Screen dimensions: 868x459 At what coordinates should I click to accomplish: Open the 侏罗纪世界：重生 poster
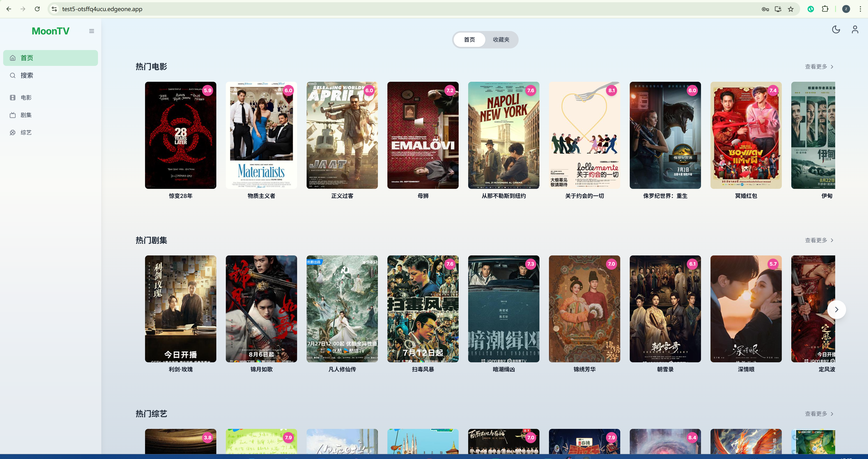tap(665, 135)
